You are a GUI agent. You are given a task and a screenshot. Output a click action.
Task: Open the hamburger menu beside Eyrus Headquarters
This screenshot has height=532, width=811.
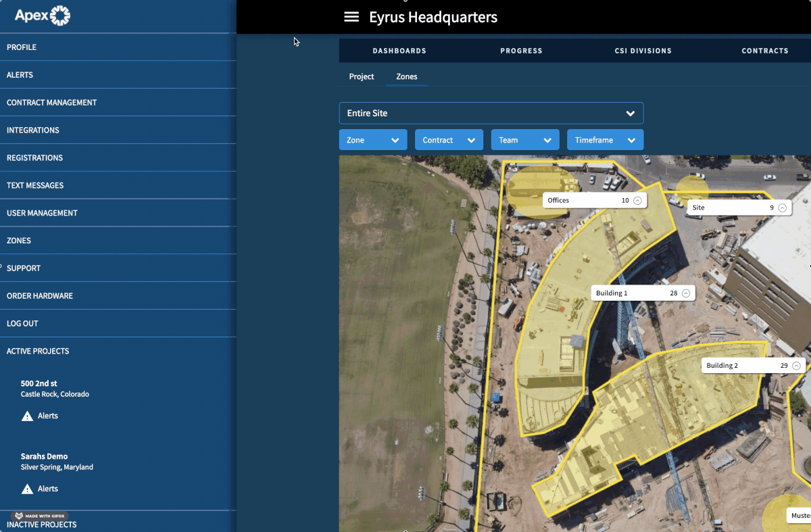click(351, 16)
